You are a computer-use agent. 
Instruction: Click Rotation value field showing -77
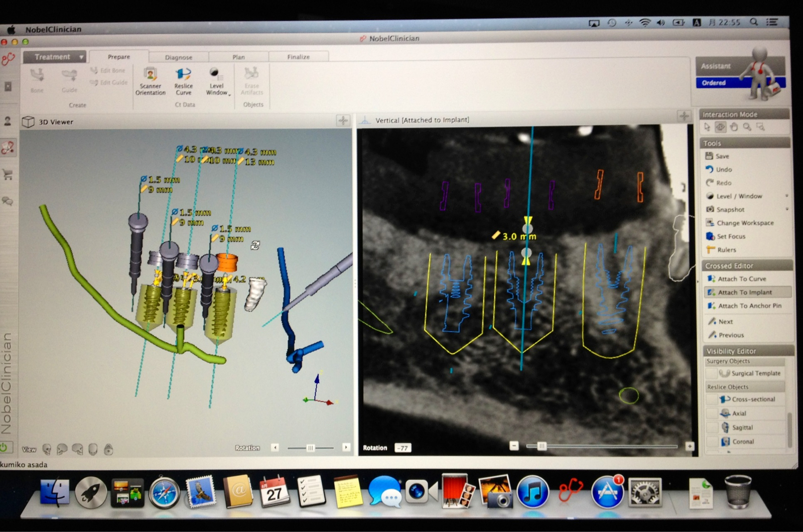click(x=403, y=448)
